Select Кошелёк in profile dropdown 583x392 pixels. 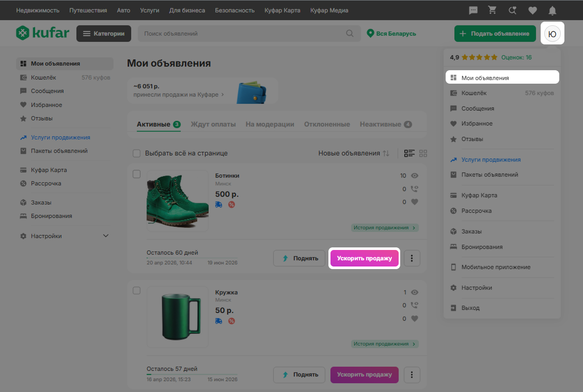click(502, 93)
